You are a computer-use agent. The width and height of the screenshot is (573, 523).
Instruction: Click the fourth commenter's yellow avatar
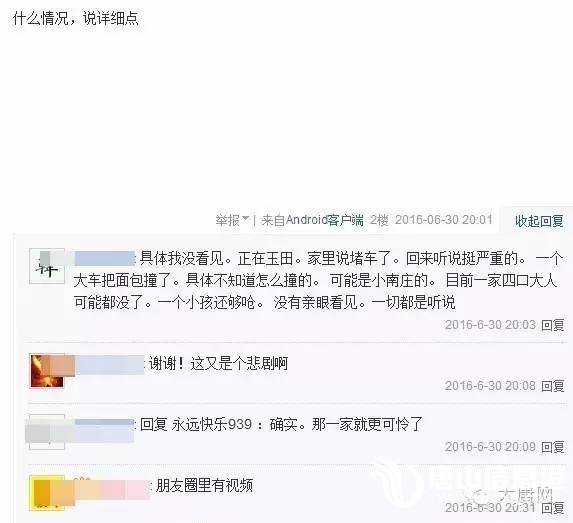point(47,493)
